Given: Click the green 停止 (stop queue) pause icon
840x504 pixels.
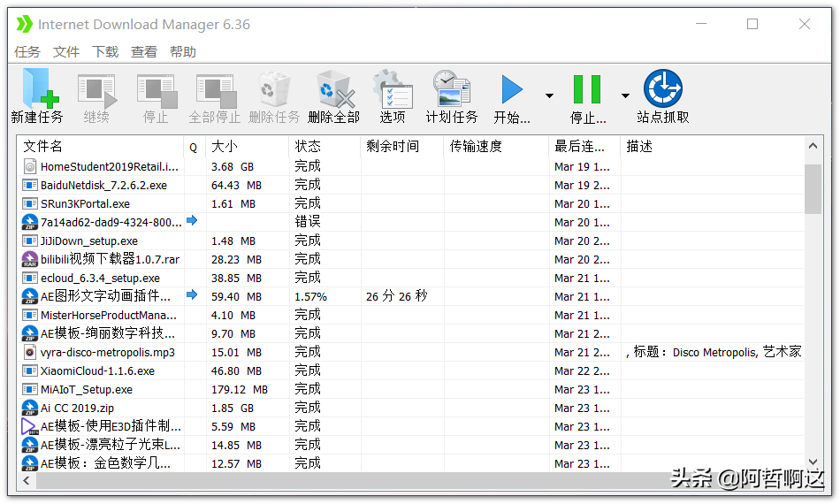Looking at the screenshot, I should coord(587,89).
